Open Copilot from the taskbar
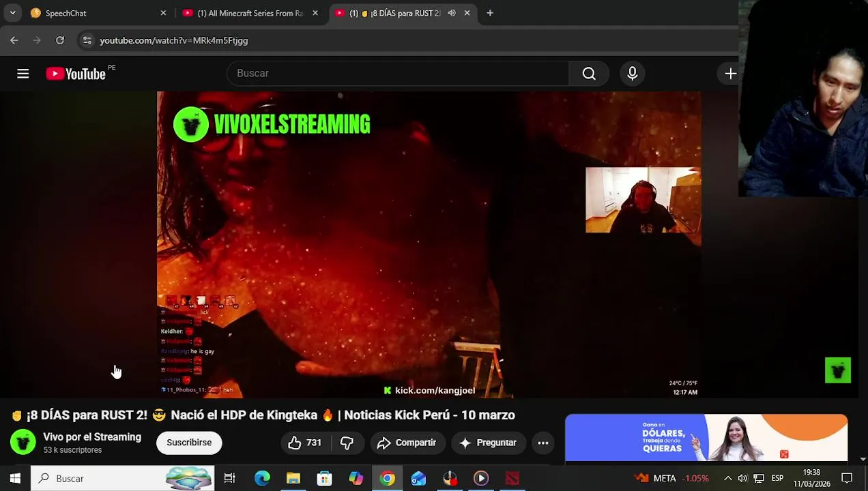Screen dimensions: 868x491 coord(356,478)
